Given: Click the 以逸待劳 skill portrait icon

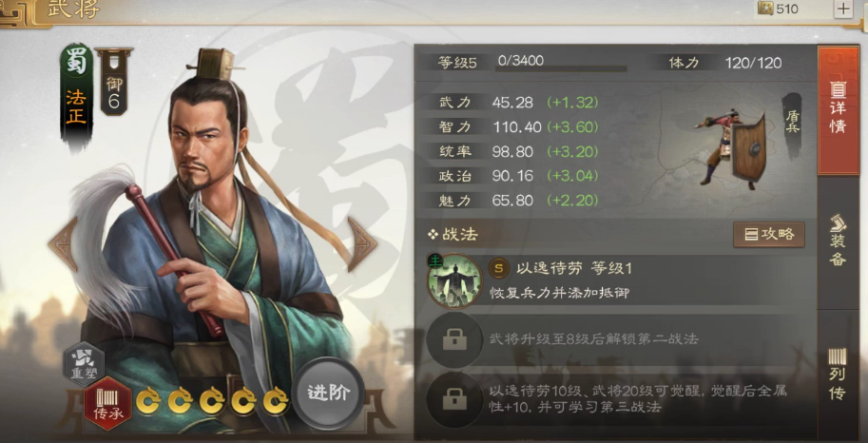Looking at the screenshot, I should tap(453, 280).
